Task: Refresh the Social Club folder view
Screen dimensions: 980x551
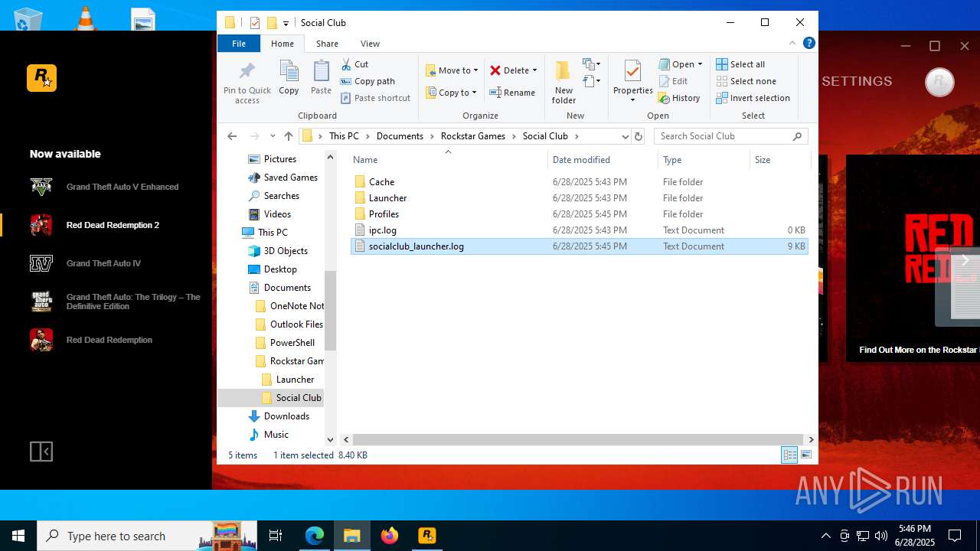Action: point(639,136)
